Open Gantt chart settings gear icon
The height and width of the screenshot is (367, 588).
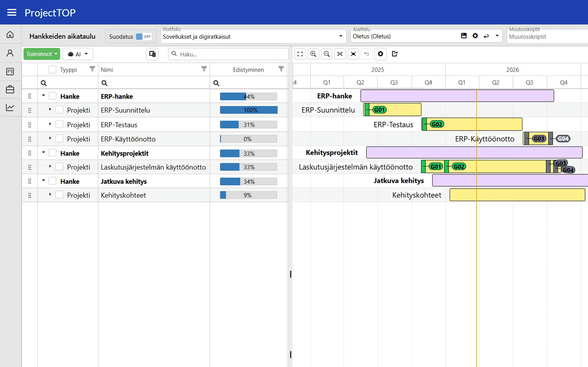pos(380,54)
